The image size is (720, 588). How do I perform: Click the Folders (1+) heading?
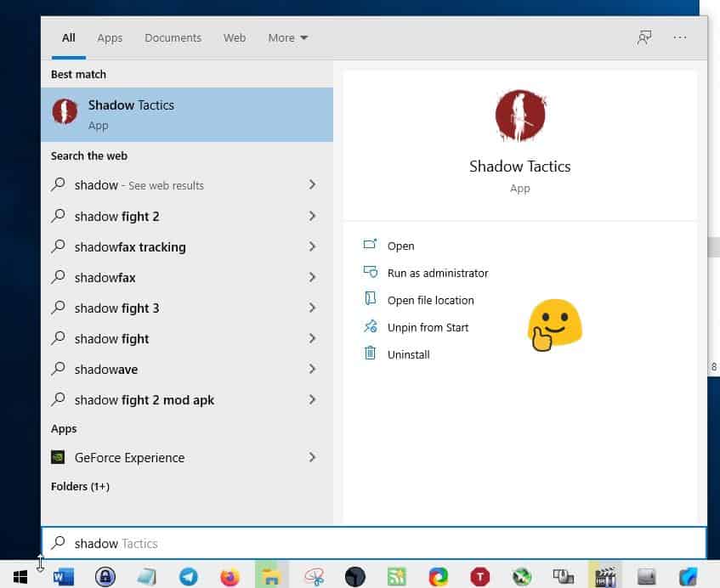[80, 486]
